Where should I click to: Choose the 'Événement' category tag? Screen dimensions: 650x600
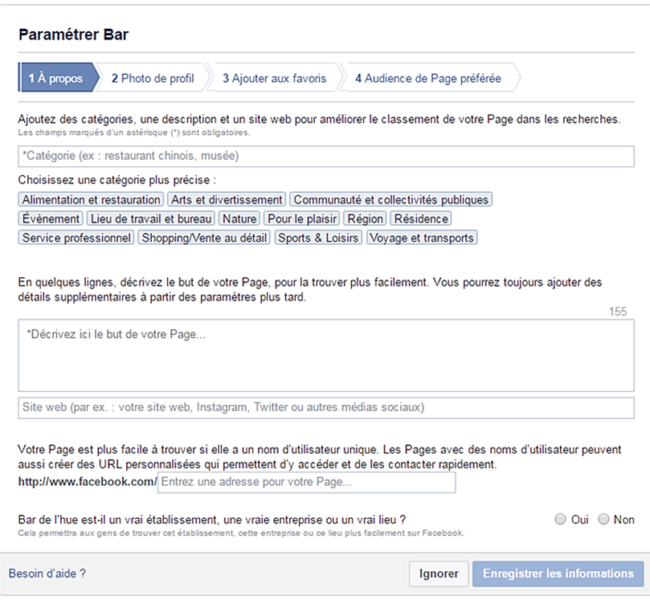[50, 219]
